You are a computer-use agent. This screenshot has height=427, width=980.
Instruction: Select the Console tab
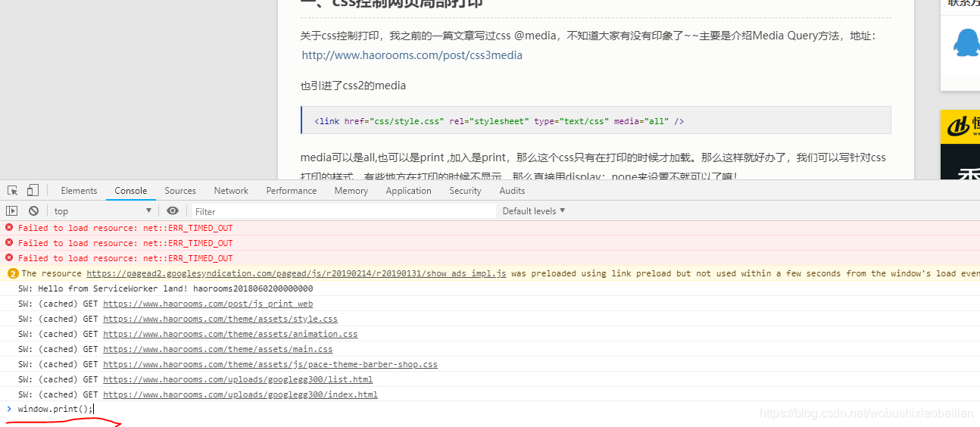pos(131,191)
